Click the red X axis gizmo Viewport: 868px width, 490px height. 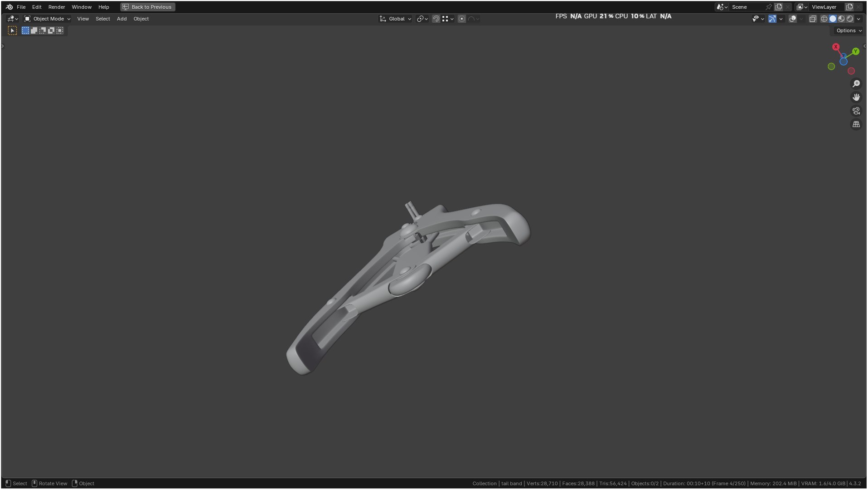[836, 47]
